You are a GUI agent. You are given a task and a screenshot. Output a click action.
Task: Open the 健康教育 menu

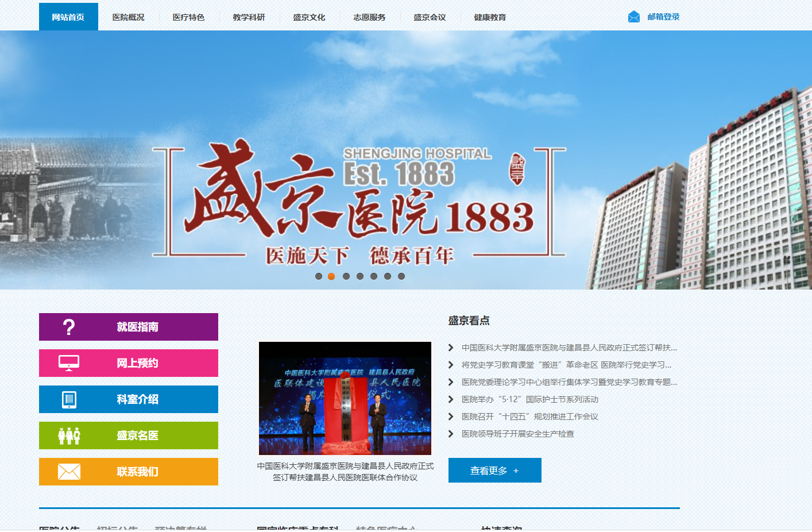(490, 17)
